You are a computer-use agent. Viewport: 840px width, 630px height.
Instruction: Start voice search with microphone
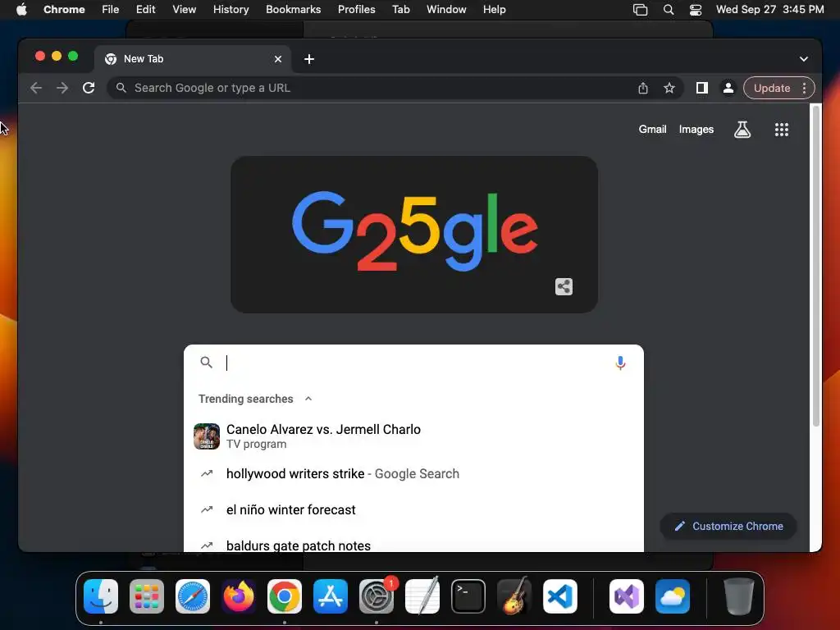[x=620, y=363]
